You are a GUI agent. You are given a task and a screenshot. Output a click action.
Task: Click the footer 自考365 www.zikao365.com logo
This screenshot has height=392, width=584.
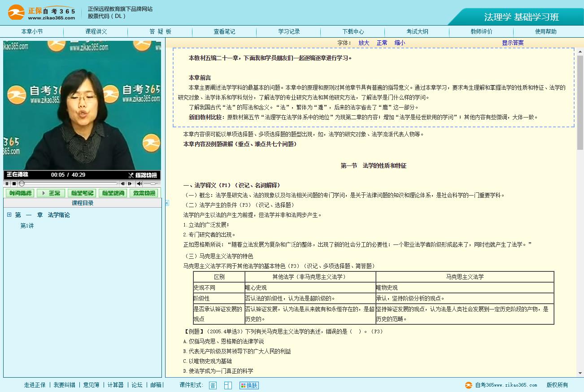[501, 385]
